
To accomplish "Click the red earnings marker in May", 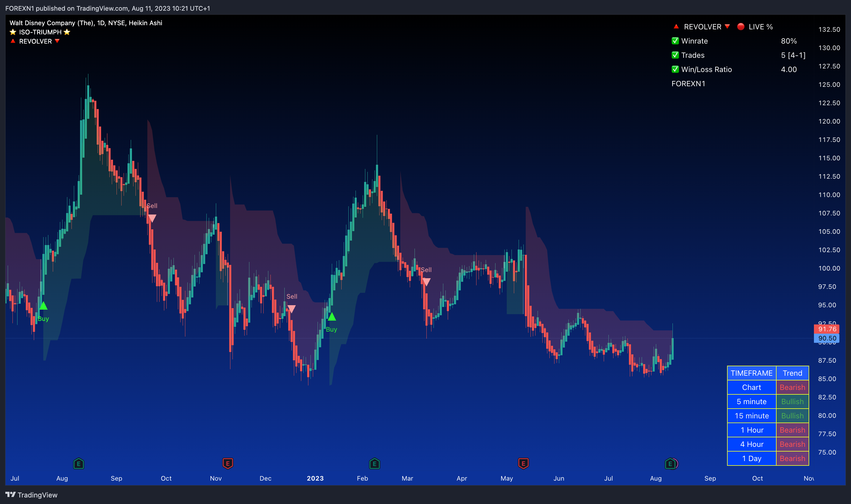I will coord(523,464).
